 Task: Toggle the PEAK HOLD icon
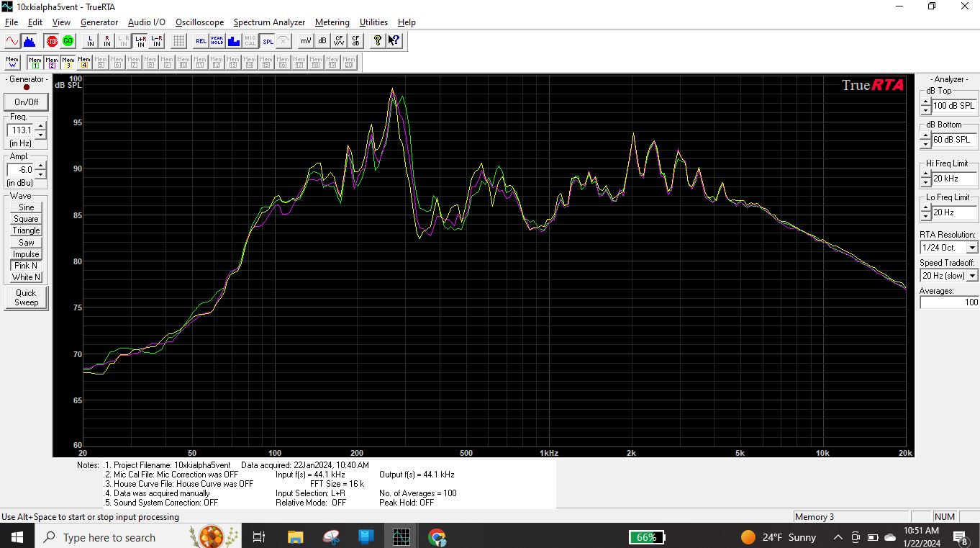[217, 41]
